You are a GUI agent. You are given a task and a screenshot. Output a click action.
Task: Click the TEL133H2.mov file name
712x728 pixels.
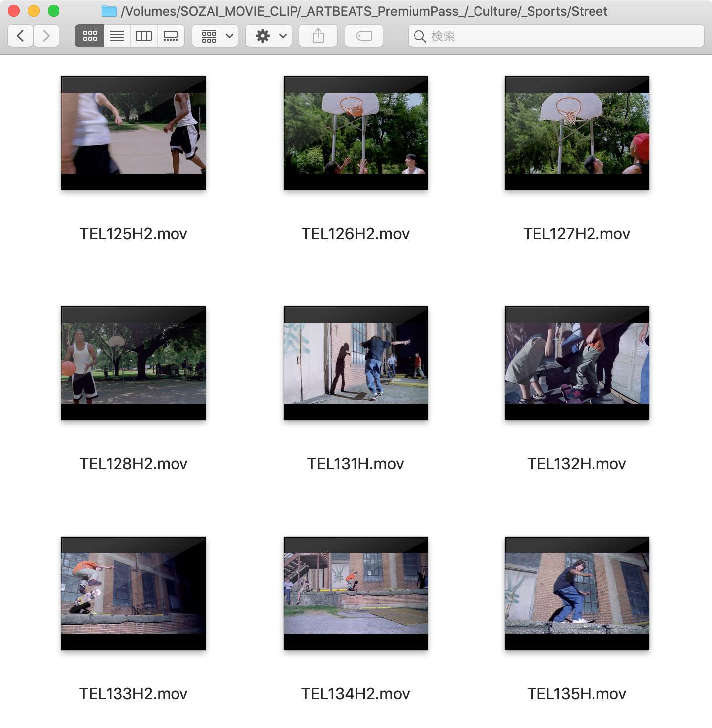point(133,694)
